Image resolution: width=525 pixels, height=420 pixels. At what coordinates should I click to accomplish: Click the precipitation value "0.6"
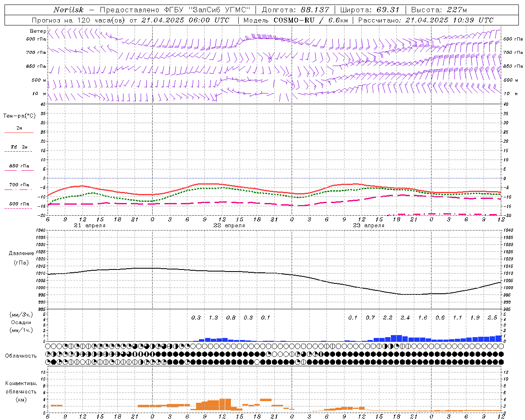click(x=440, y=317)
